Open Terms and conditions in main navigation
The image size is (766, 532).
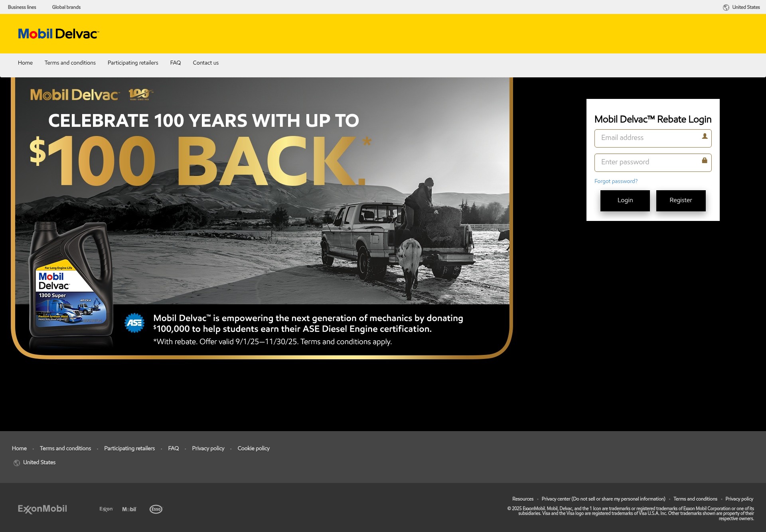click(x=70, y=63)
